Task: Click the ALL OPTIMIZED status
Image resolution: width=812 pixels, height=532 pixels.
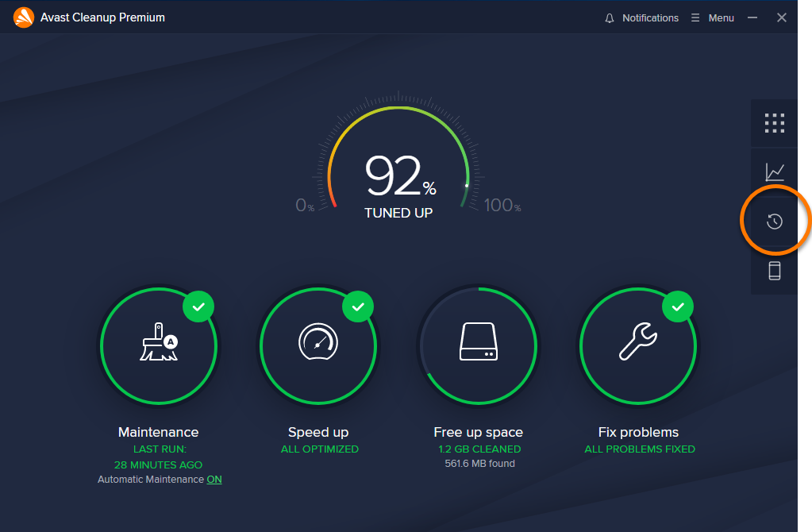Action: click(320, 449)
